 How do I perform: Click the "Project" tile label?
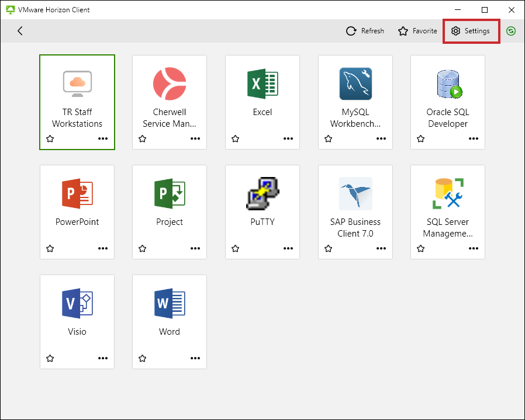(170, 222)
